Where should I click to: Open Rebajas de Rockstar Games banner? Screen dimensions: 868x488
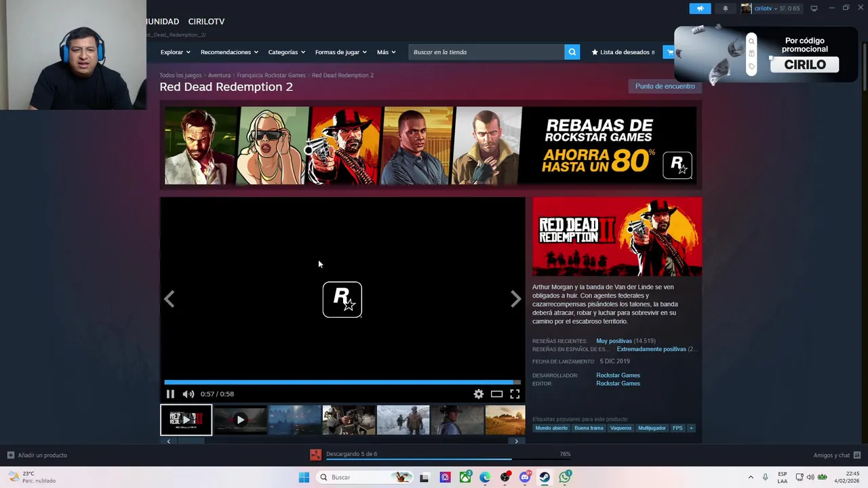pyautogui.click(x=430, y=145)
